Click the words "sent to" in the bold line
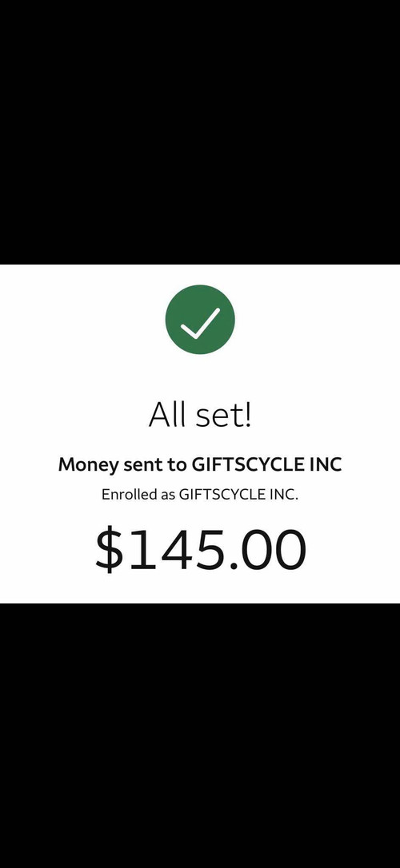 click(155, 465)
